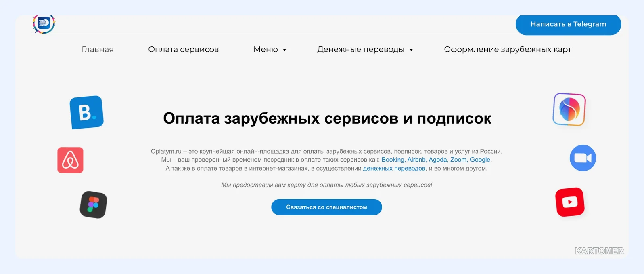This screenshot has height=274, width=644.
Task: Open the Главная menu item
Action: pyautogui.click(x=98, y=49)
